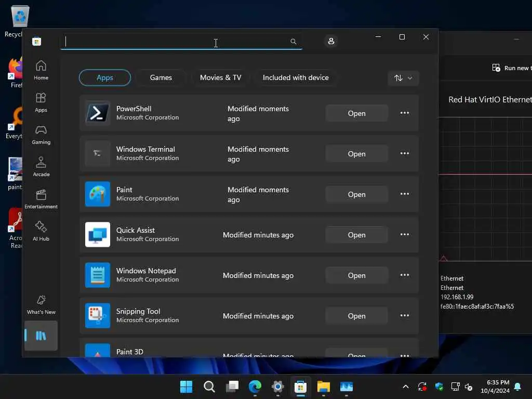Open Windows Terminal with its Open button
Screen dimensions: 532x399
(356, 154)
